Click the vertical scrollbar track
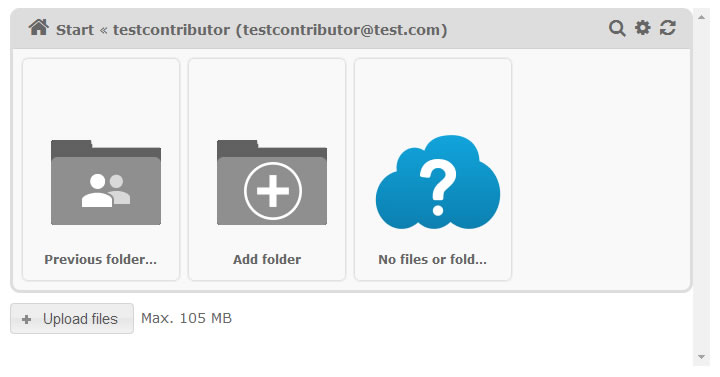This screenshot has width=720, height=377. pyautogui.click(x=701, y=187)
